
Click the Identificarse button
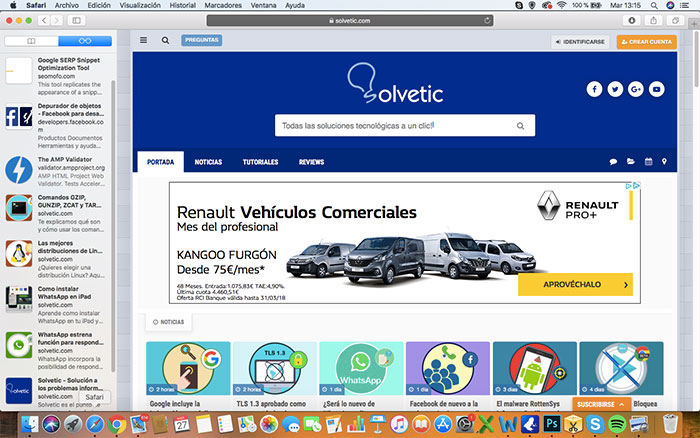pyautogui.click(x=580, y=42)
